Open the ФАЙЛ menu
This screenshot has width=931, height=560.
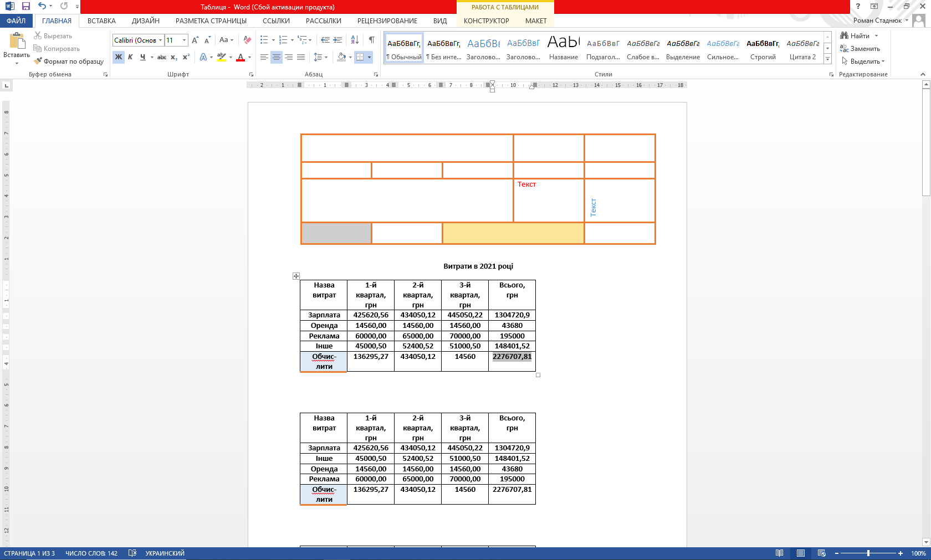[x=17, y=21]
